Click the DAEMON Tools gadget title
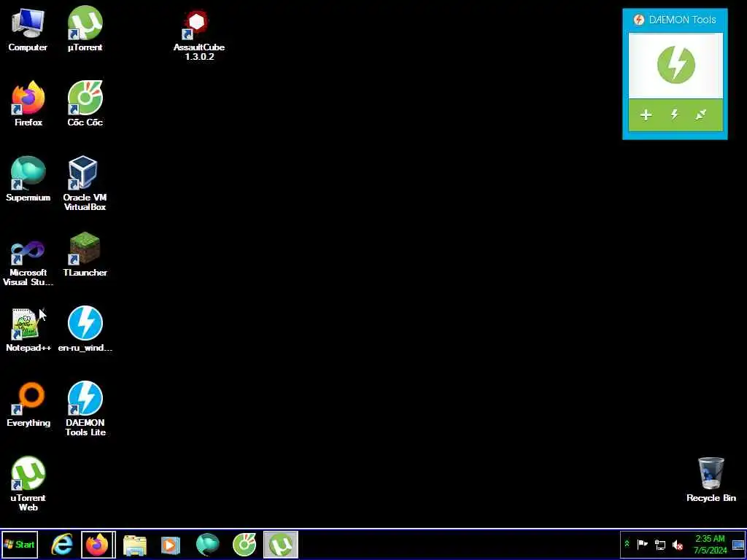The image size is (747, 560). point(682,20)
